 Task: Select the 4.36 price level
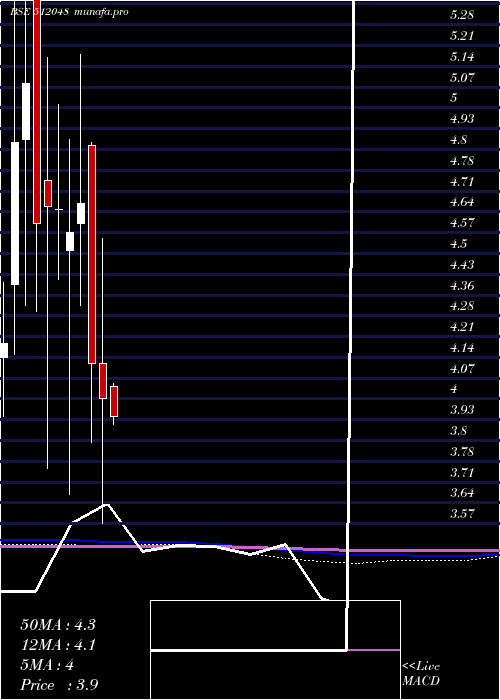point(462,285)
